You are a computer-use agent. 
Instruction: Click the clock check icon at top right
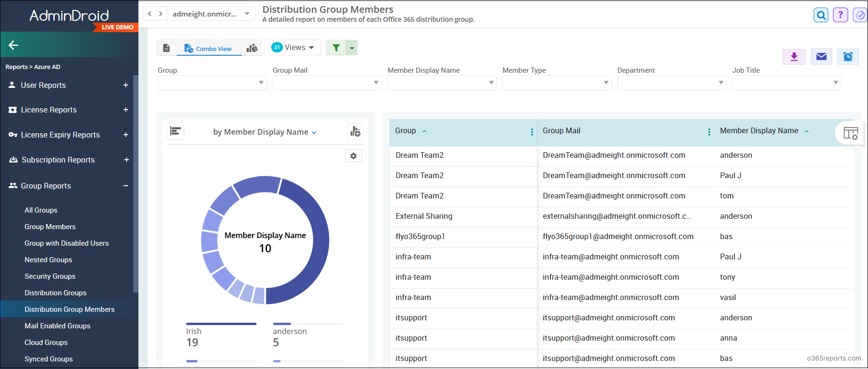[x=860, y=15]
